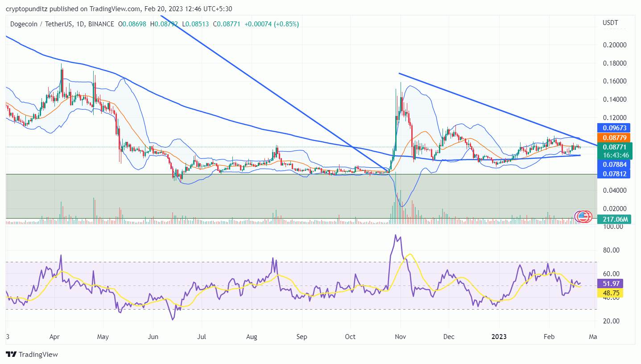Click the 0.14000 price axis label
The height and width of the screenshot is (364, 641).
click(614, 99)
